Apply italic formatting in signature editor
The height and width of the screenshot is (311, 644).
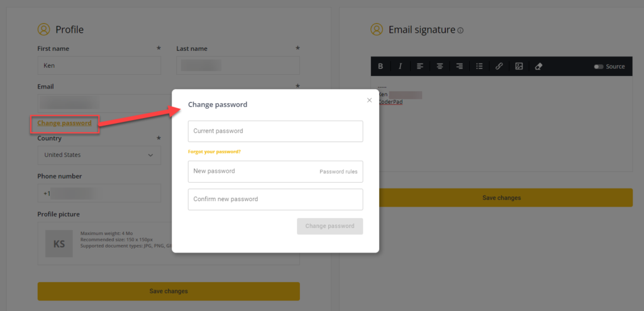pyautogui.click(x=400, y=67)
